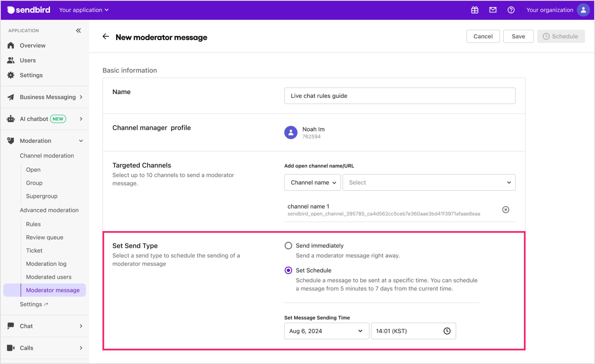Expand the Chat section chevron
The height and width of the screenshot is (364, 595).
point(81,326)
